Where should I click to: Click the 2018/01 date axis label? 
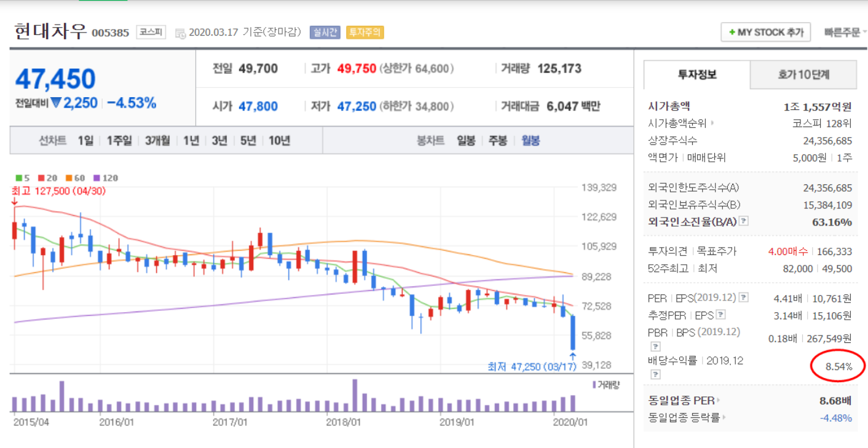coord(343,423)
